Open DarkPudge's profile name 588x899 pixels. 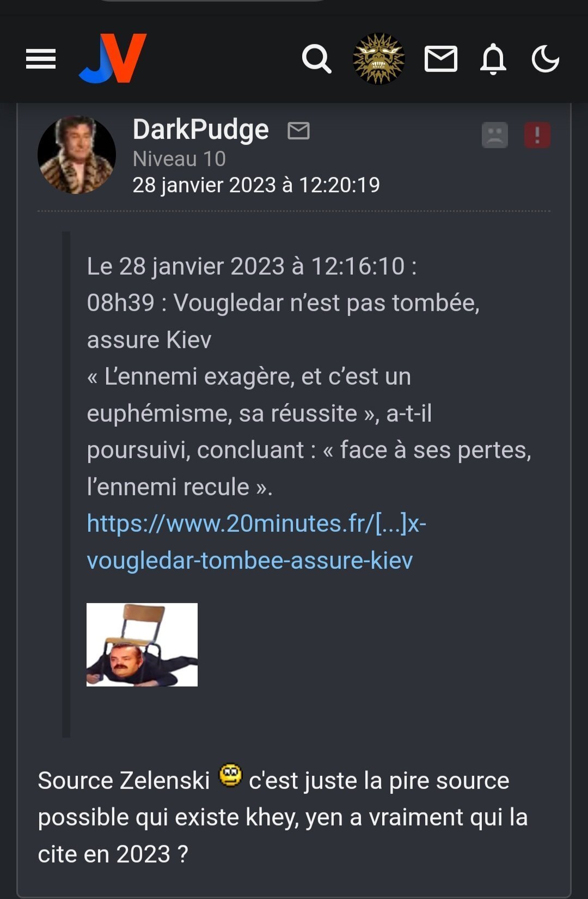(x=201, y=130)
